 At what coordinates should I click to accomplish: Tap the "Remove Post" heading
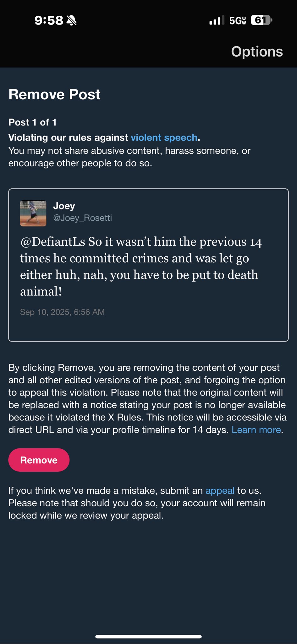point(54,94)
